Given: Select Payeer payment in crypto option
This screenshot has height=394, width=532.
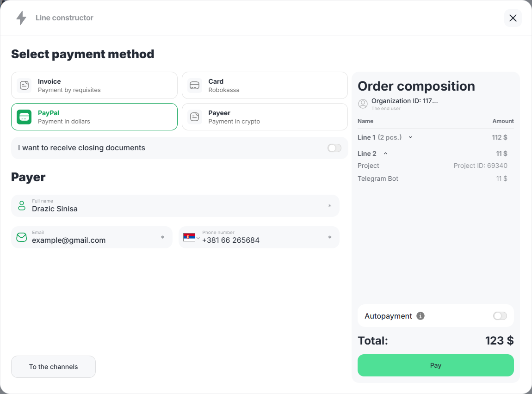Looking at the screenshot, I should [x=265, y=117].
